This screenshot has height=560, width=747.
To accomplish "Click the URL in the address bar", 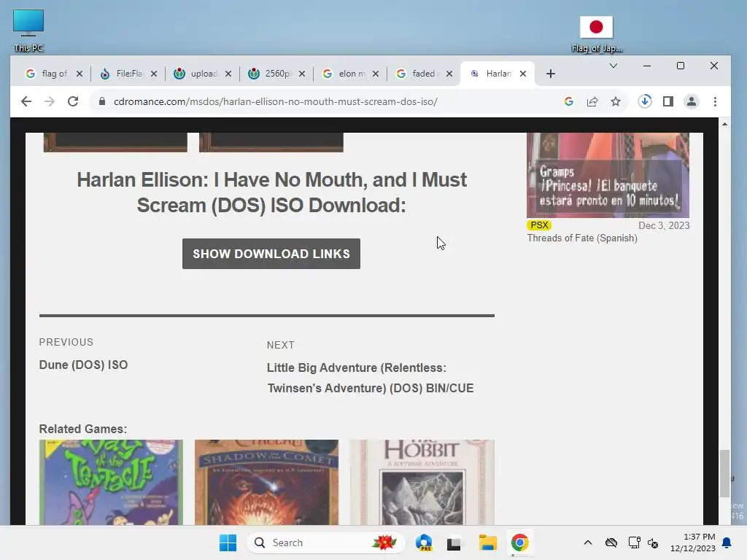I will pos(275,101).
